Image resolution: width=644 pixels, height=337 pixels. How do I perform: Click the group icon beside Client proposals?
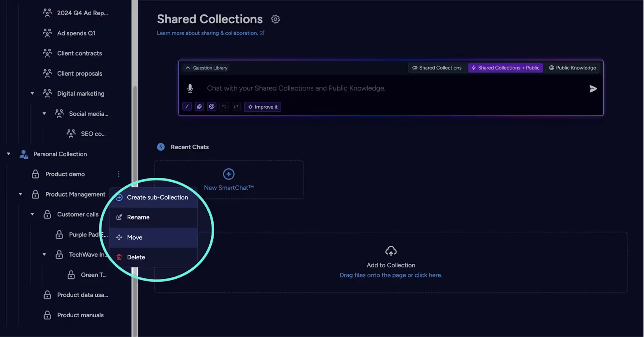click(47, 73)
